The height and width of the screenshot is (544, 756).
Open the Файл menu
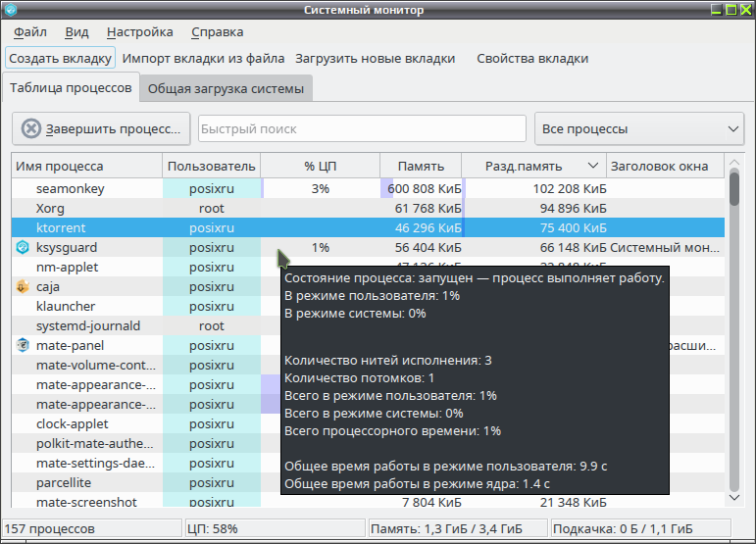pos(29,32)
